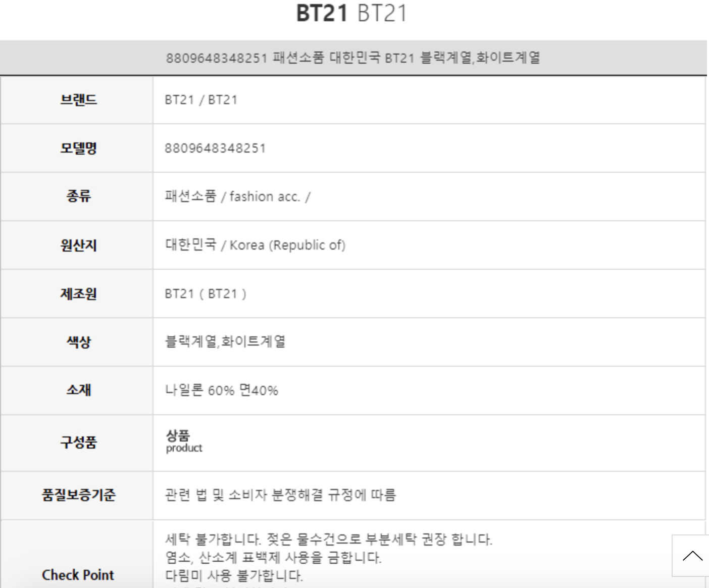Click the Check Point row label
Screen dimensions: 709x588
pyautogui.click(x=78, y=575)
